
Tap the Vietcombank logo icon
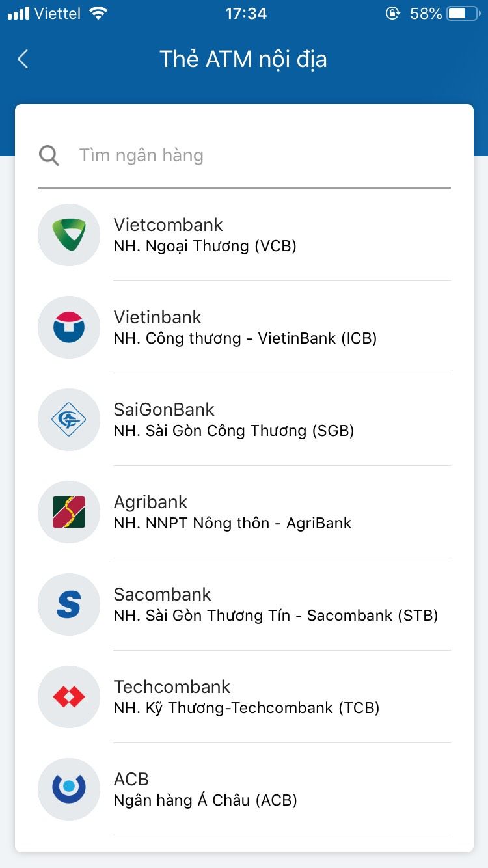click(69, 235)
